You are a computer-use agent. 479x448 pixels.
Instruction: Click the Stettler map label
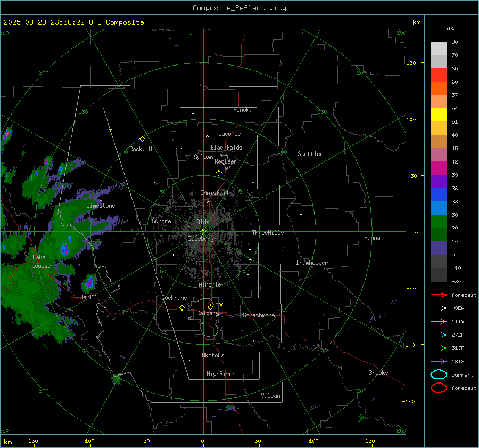(310, 154)
